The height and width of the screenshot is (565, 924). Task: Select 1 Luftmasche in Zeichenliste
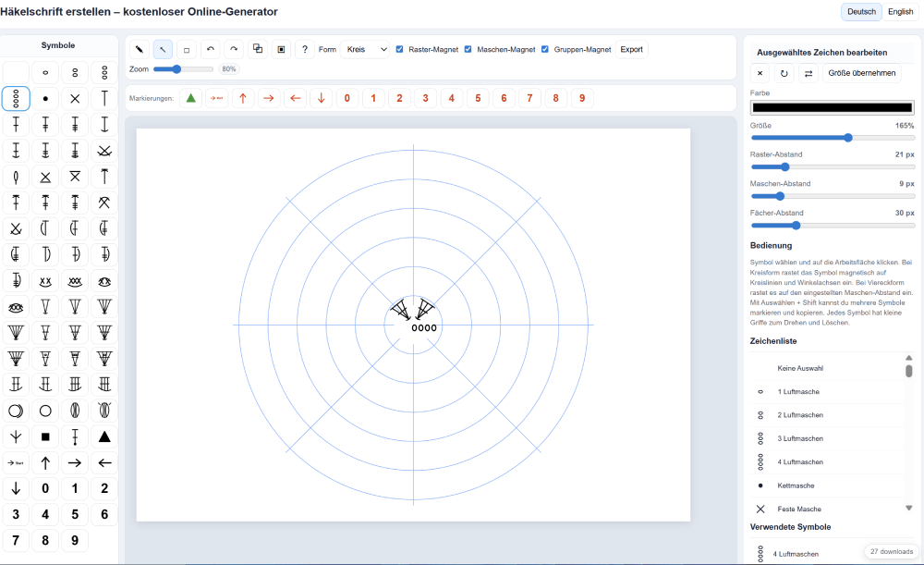click(x=826, y=391)
